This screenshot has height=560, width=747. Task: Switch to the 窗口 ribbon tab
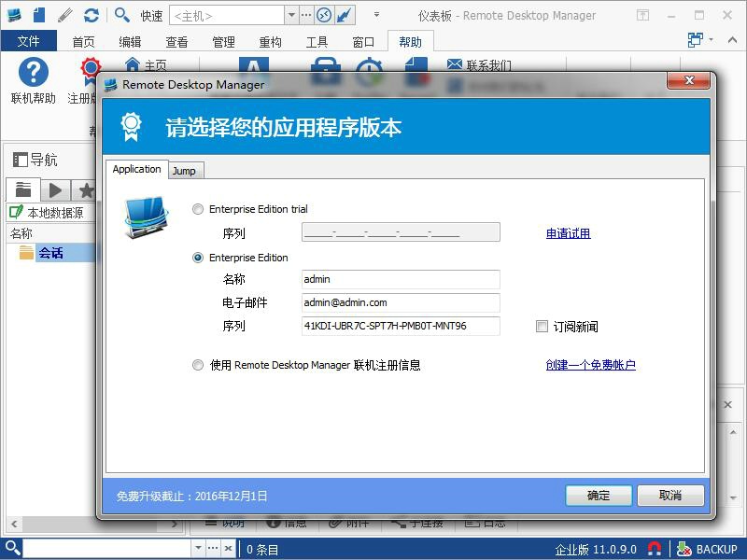coord(363,42)
